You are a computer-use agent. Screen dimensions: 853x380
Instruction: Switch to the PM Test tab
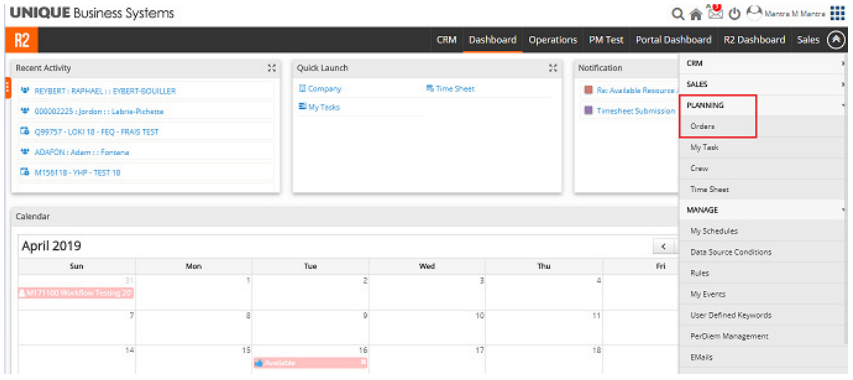(606, 40)
